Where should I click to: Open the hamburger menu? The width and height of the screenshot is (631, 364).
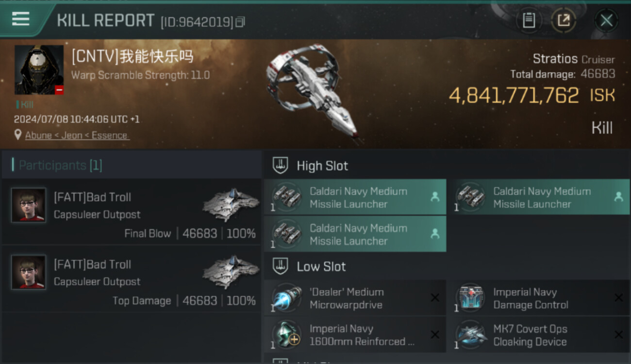[x=20, y=19]
